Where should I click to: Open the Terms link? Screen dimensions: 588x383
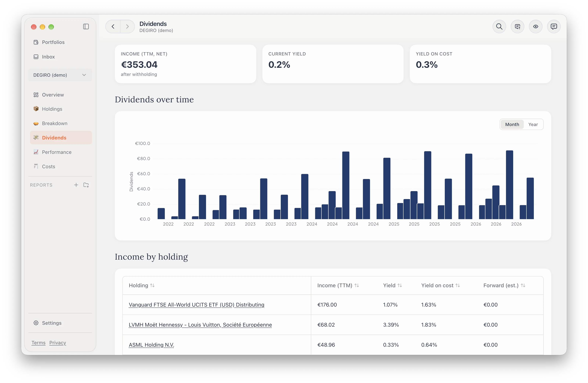[38, 343]
